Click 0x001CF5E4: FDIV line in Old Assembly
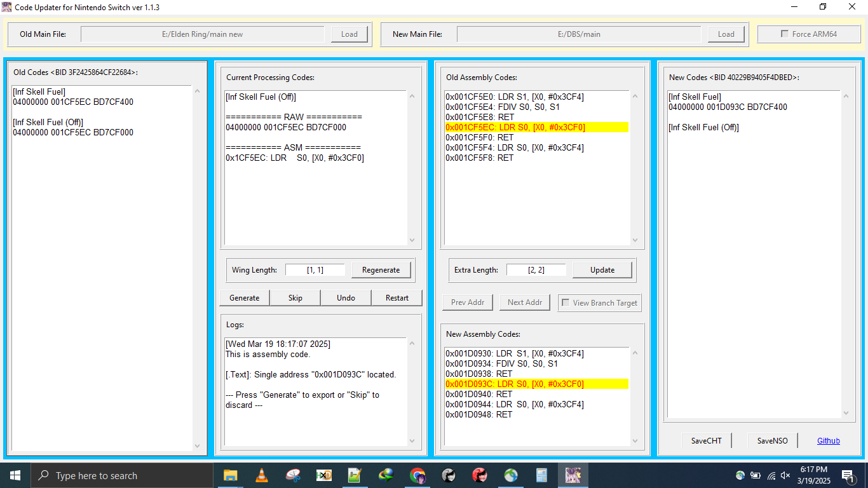The image size is (868, 488). pyautogui.click(x=503, y=107)
